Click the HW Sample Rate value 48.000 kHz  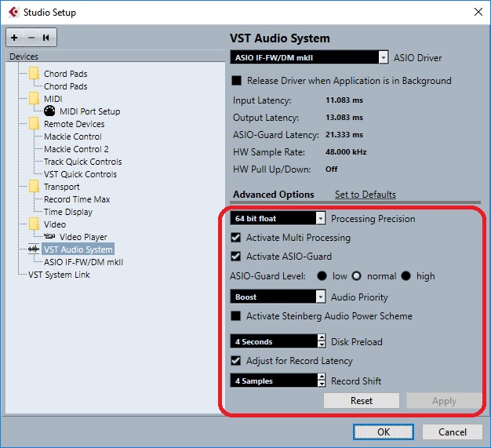click(346, 152)
